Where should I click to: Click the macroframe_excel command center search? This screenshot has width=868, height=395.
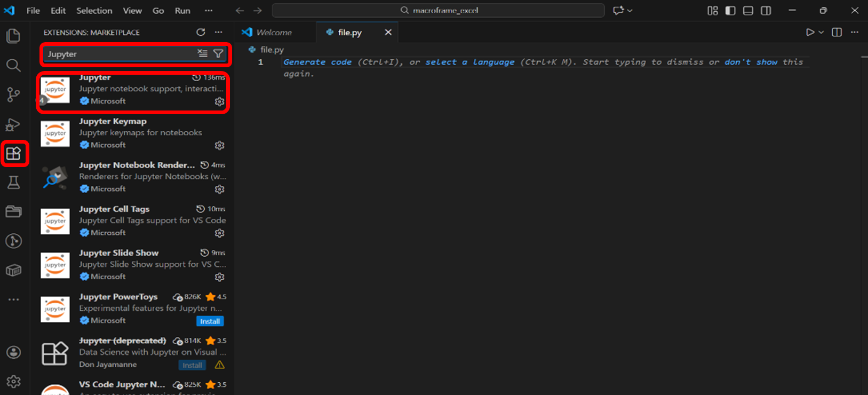point(438,10)
